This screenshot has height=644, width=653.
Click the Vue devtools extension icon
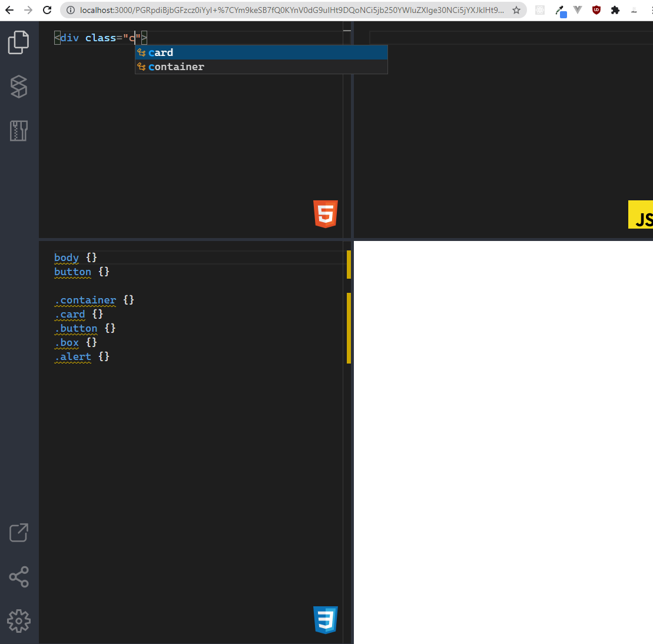(x=578, y=10)
